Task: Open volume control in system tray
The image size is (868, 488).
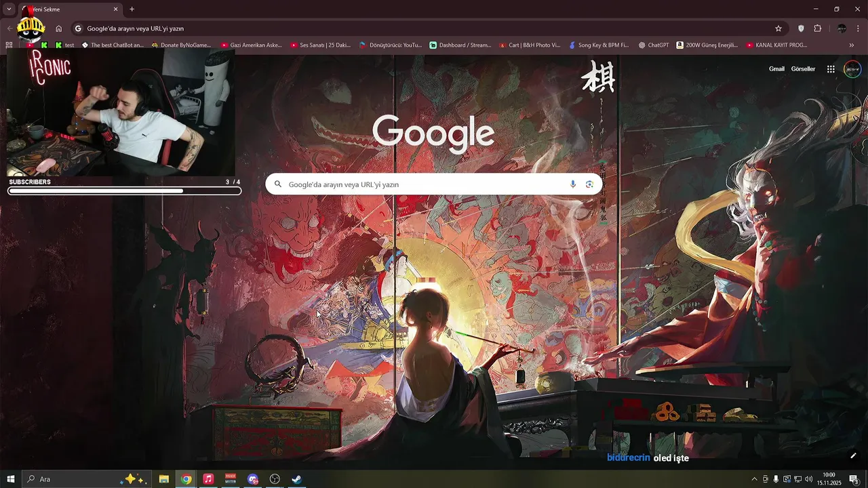Action: click(x=808, y=479)
